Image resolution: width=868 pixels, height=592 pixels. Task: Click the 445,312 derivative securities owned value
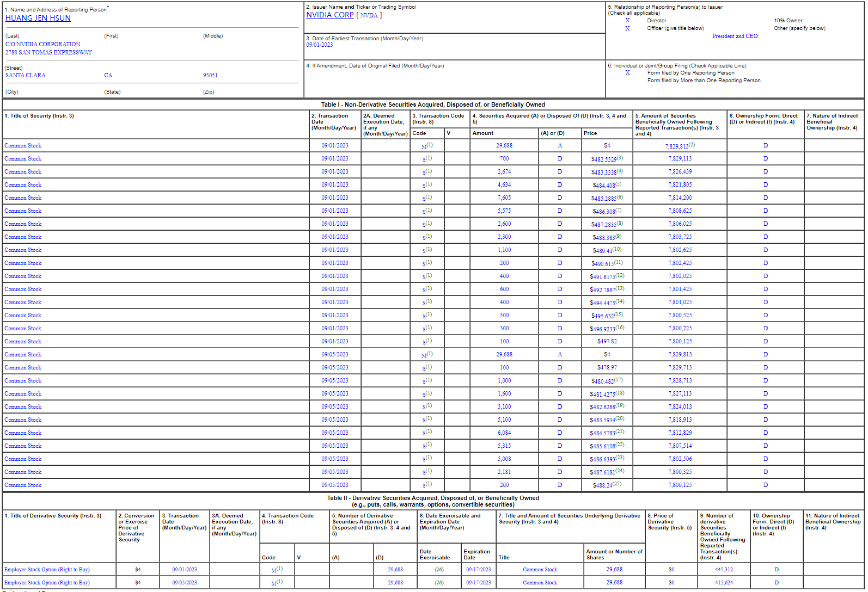[724, 570]
